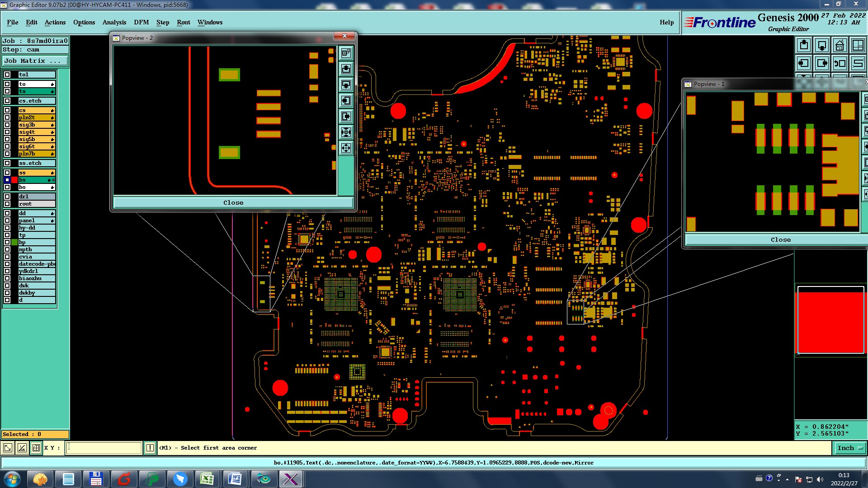The image size is (868, 488).
Task: Open the Analysis menu
Action: [114, 22]
